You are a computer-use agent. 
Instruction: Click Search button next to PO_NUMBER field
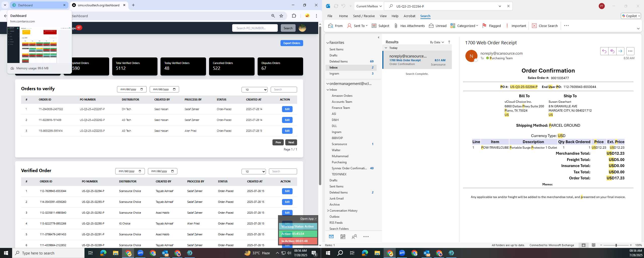pos(288,28)
